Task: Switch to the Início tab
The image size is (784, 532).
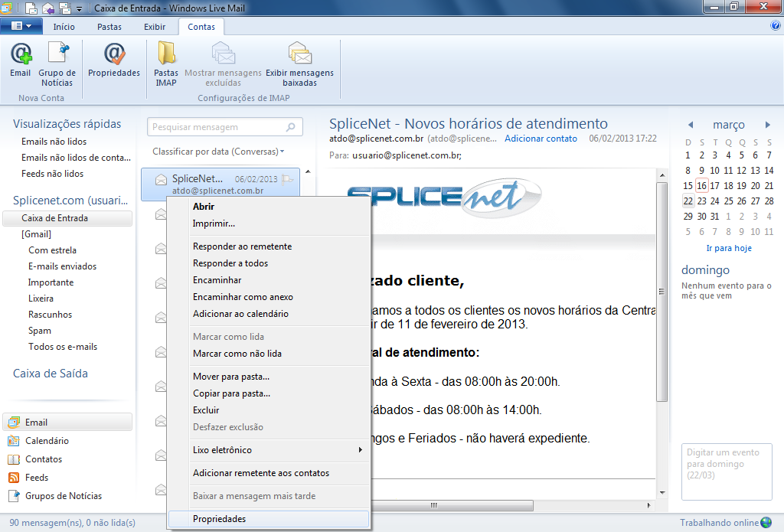Action: (x=64, y=27)
